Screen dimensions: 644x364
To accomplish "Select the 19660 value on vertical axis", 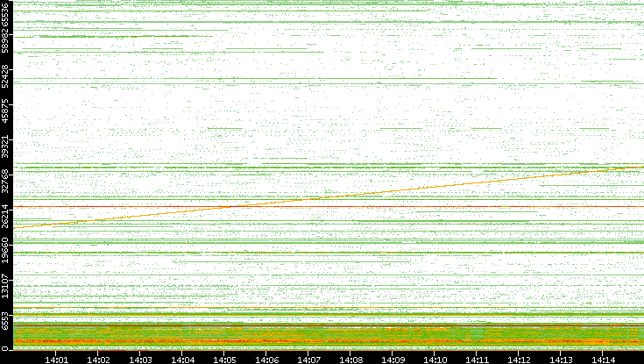I will tap(5, 252).
